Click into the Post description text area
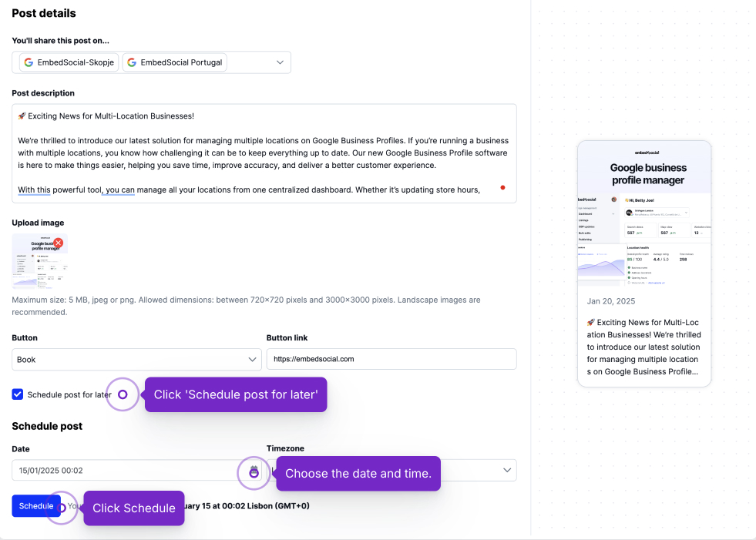Viewport: 756px width, 540px height. click(264, 153)
